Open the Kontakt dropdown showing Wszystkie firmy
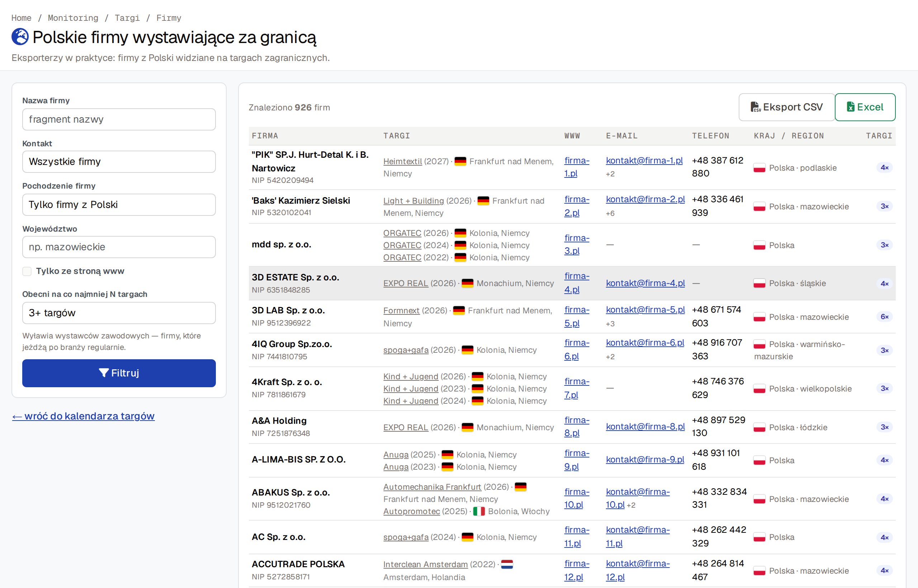This screenshot has height=588, width=918. click(x=119, y=162)
